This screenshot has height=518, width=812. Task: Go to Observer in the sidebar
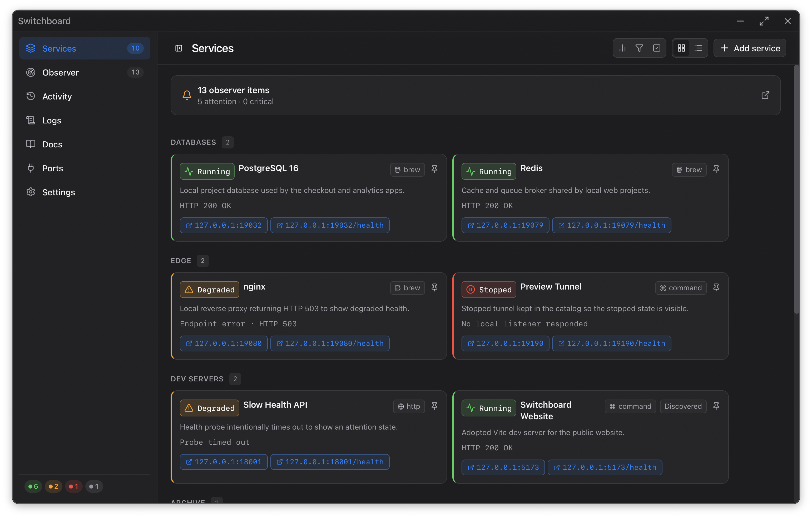point(85,72)
